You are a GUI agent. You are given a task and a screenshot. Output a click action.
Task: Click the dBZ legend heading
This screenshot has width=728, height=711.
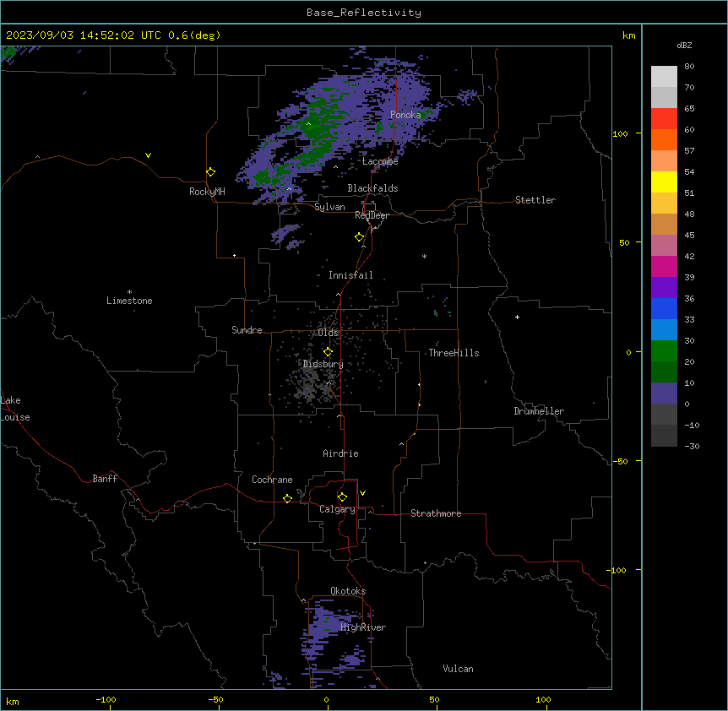684,46
